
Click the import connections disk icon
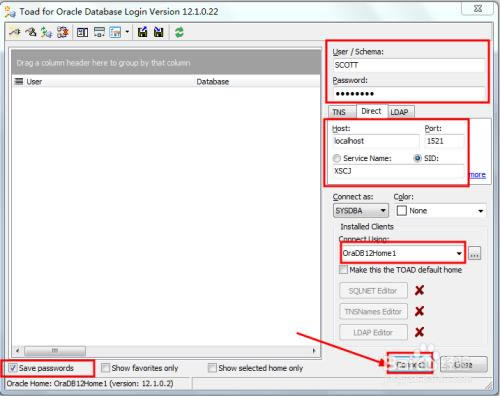(159, 32)
